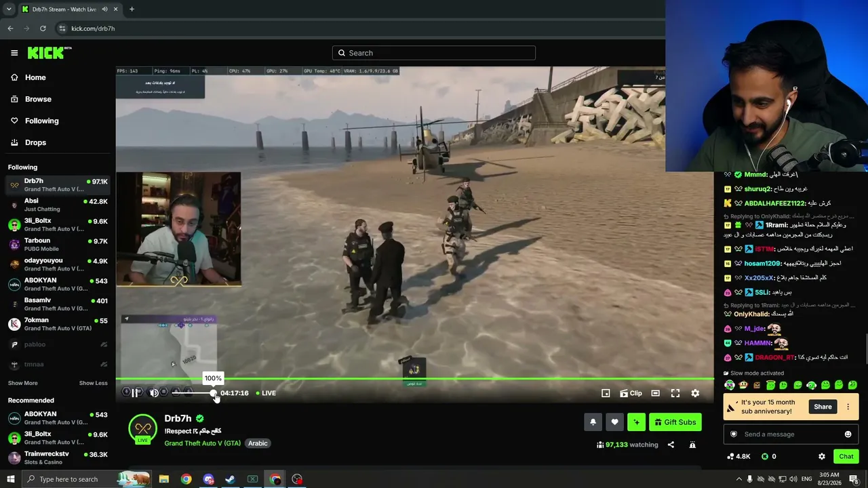
Task: Open Trainwreckstv in Recommended list
Action: click(x=58, y=457)
